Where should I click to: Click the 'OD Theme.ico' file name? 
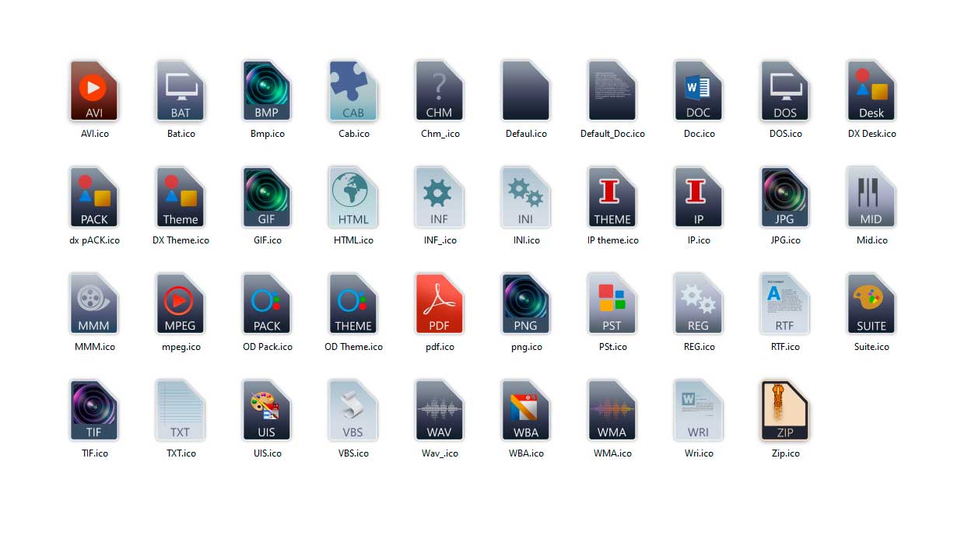tap(353, 347)
